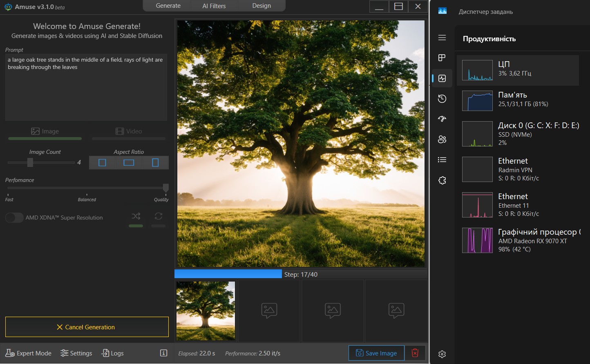Switch to the Design tab
Viewport: 590px width, 364px height.
pos(261,6)
